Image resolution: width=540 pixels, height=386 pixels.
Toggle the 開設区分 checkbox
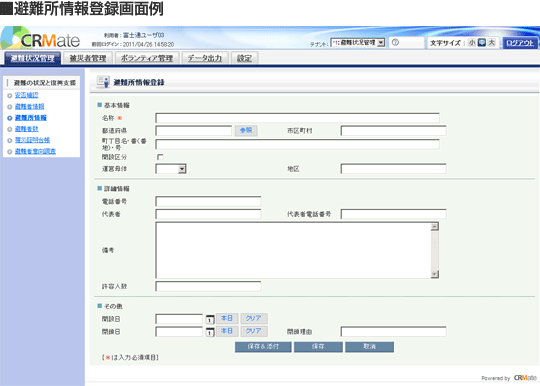[x=160, y=157]
